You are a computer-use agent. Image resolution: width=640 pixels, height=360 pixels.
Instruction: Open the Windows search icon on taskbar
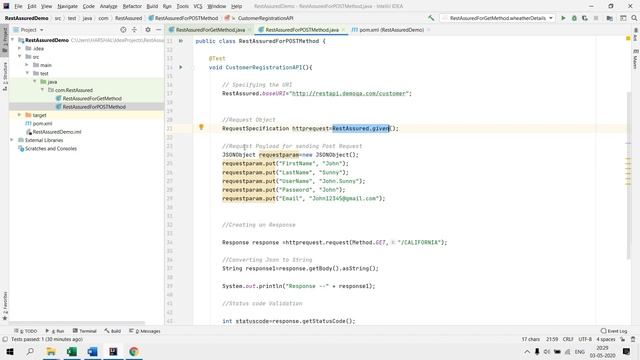pyautogui.click(x=30, y=351)
